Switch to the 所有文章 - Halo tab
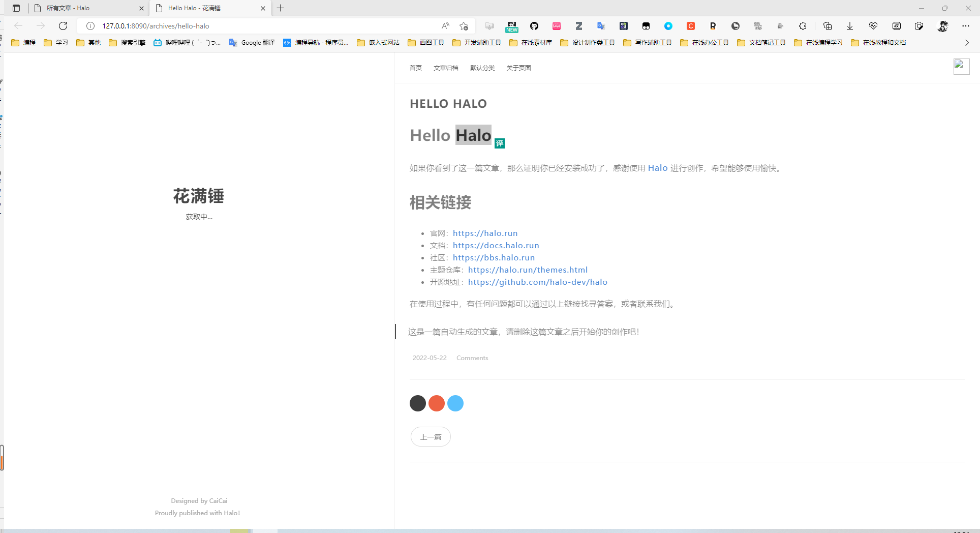This screenshot has height=533, width=980. tap(87, 8)
